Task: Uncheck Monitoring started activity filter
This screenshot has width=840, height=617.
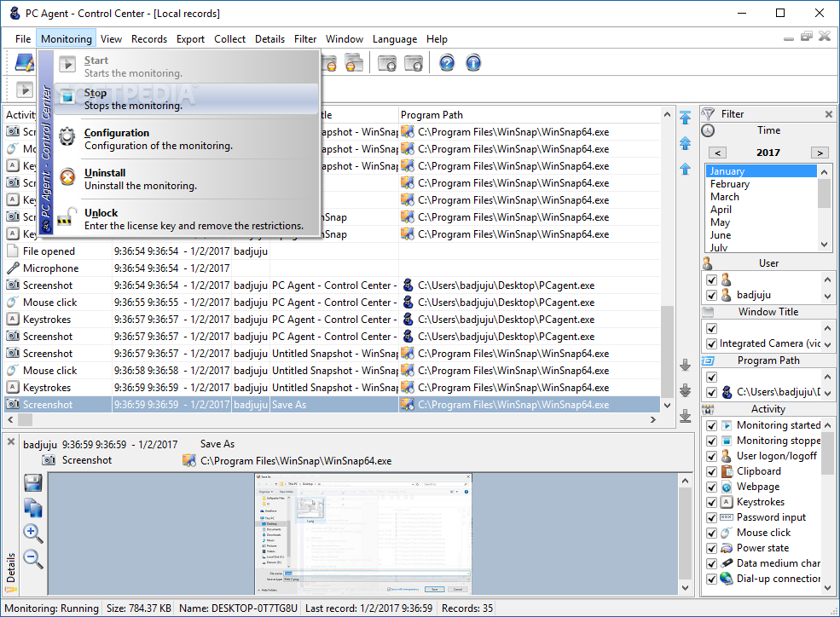Action: pyautogui.click(x=711, y=425)
